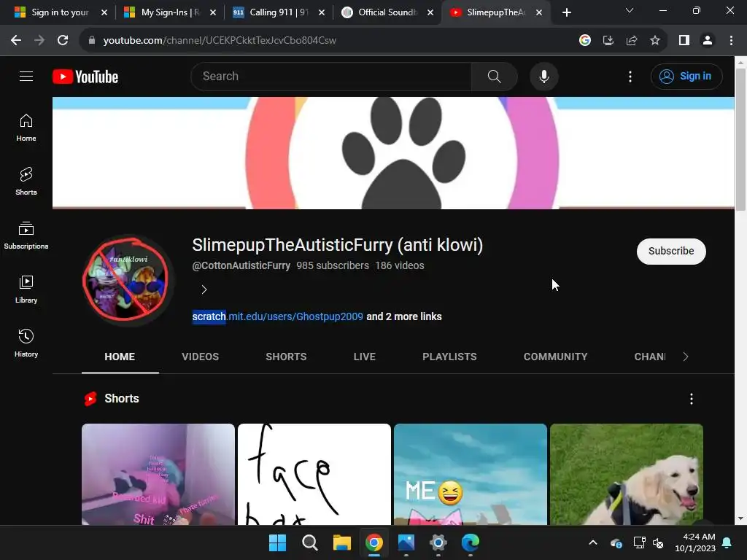The image size is (747, 560).
Task: Open Shorts in the sidebar
Action: point(26,182)
